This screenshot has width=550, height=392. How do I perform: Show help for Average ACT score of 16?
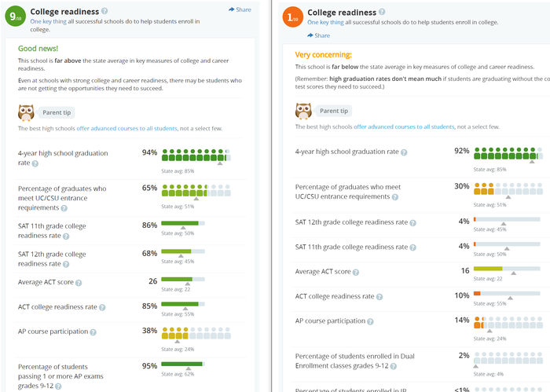pos(356,273)
